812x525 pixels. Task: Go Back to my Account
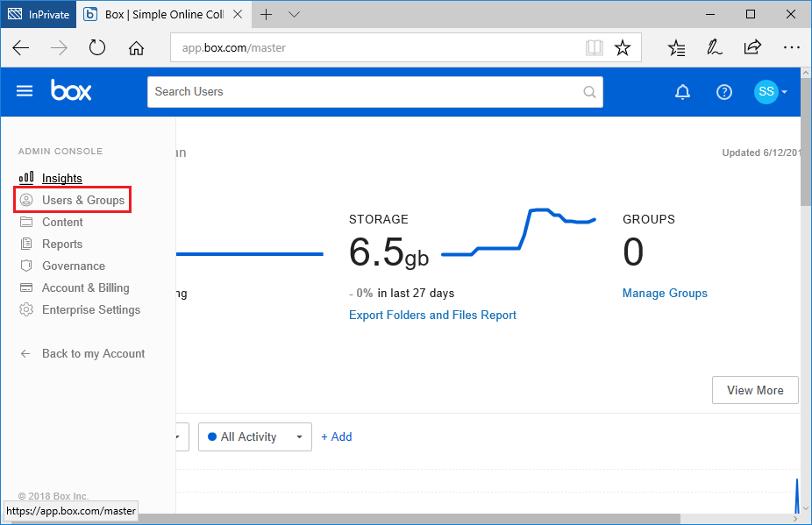coord(93,353)
